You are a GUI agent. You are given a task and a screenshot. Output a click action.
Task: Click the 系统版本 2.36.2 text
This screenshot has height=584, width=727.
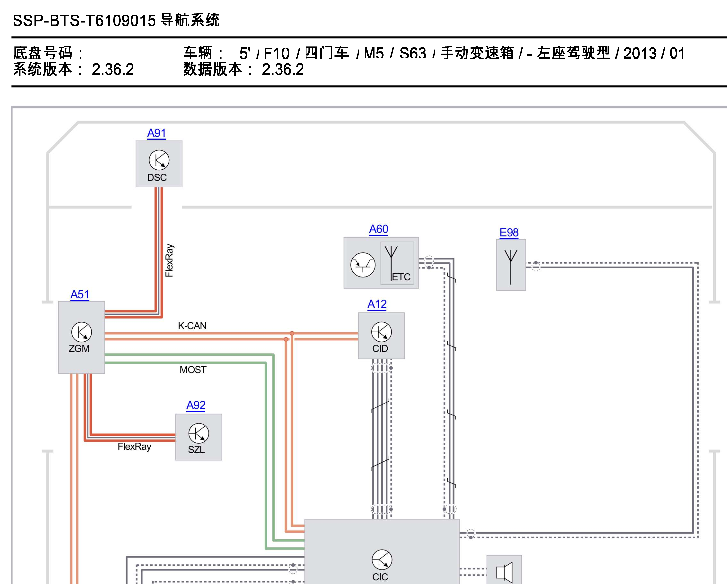pyautogui.click(x=73, y=70)
